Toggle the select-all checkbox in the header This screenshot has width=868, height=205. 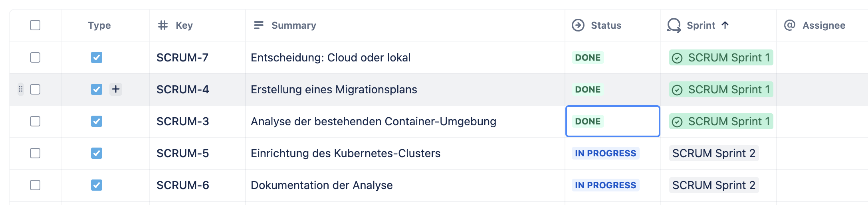tap(35, 25)
